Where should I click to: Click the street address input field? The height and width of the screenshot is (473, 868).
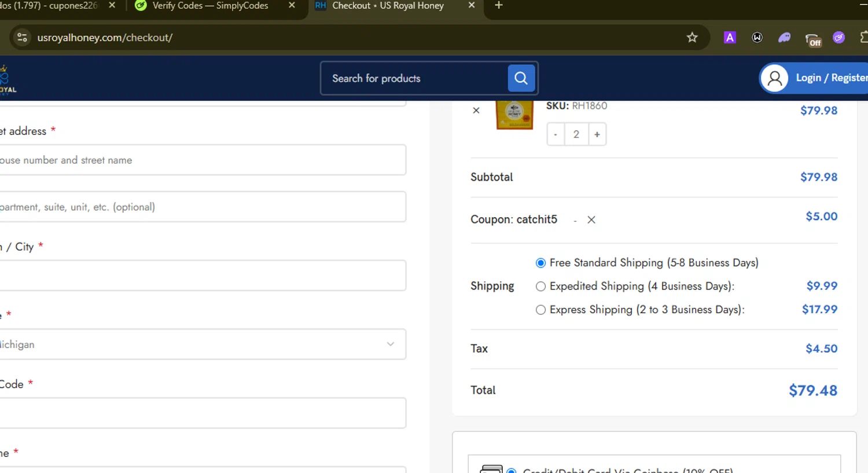tap(203, 160)
